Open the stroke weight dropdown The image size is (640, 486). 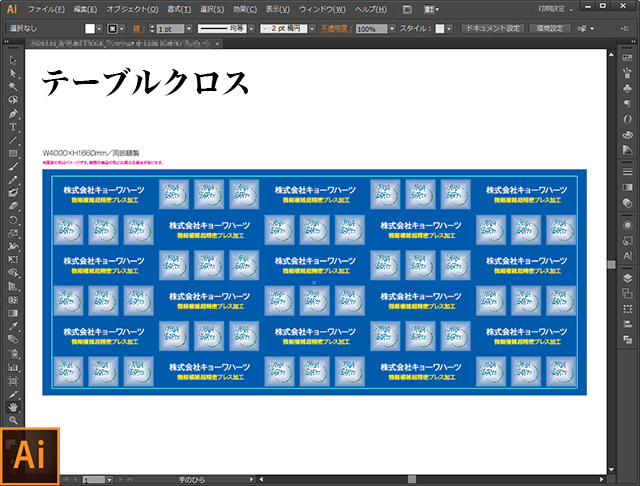click(189, 29)
